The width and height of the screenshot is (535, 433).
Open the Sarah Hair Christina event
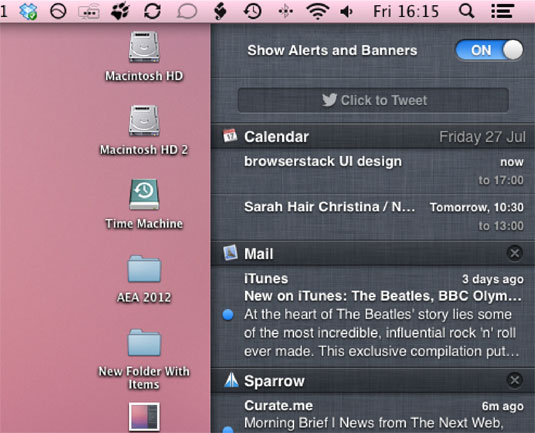[x=373, y=217]
